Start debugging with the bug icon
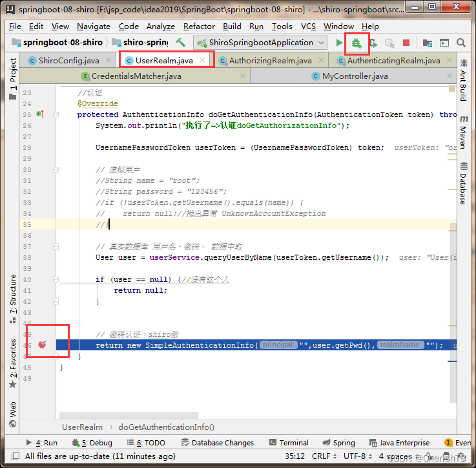476x468 pixels. pyautogui.click(x=357, y=43)
